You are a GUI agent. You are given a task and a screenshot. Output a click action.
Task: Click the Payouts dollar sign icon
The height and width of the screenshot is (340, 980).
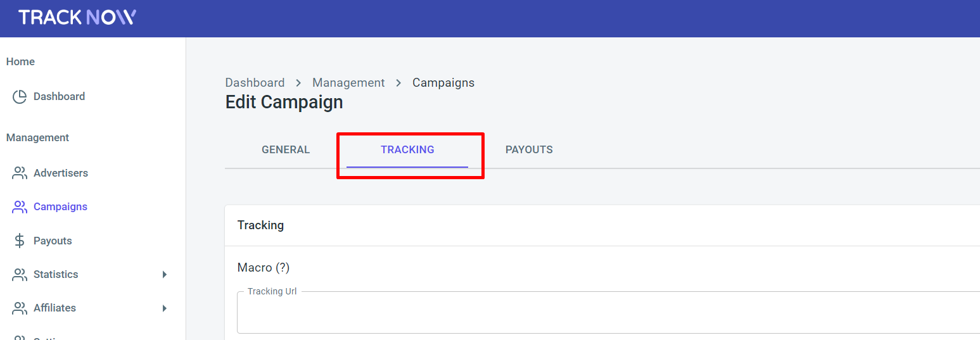point(20,241)
